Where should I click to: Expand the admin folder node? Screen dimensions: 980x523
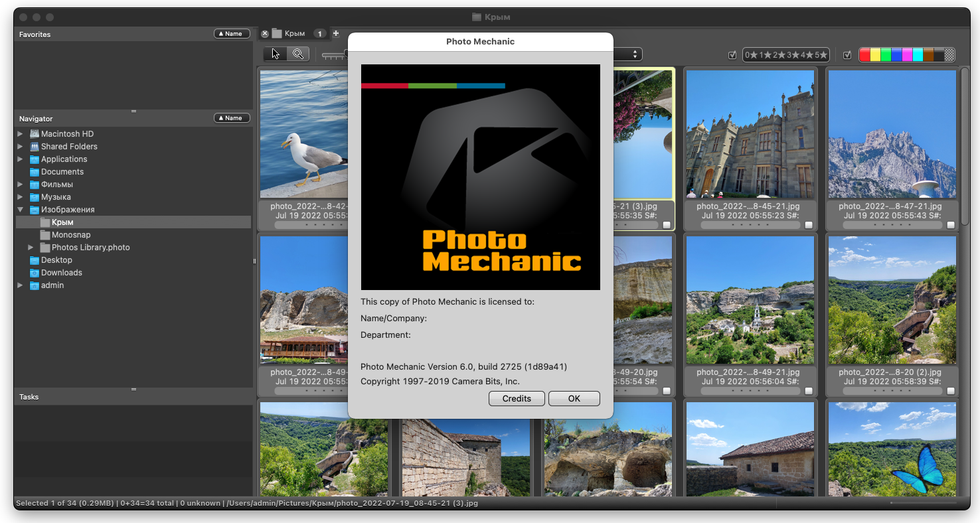21,285
